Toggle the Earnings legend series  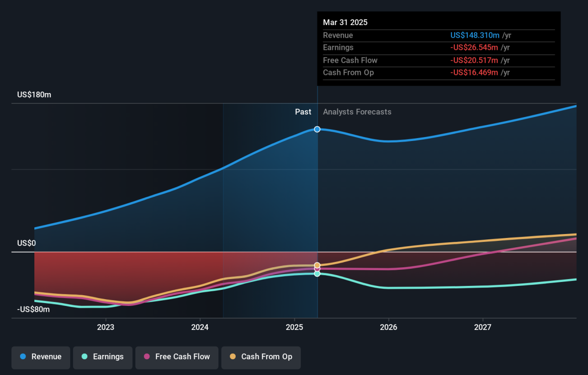pyautogui.click(x=103, y=357)
